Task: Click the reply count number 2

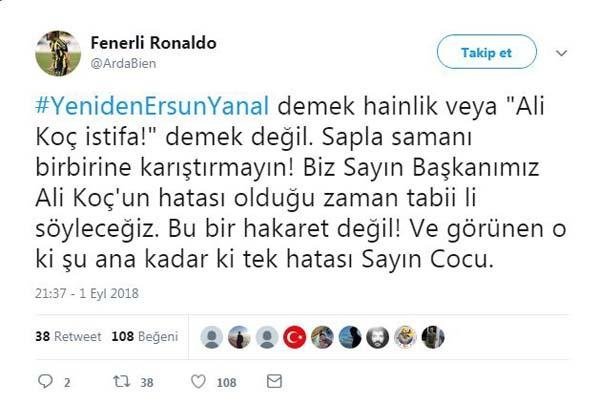Action: click(x=66, y=382)
